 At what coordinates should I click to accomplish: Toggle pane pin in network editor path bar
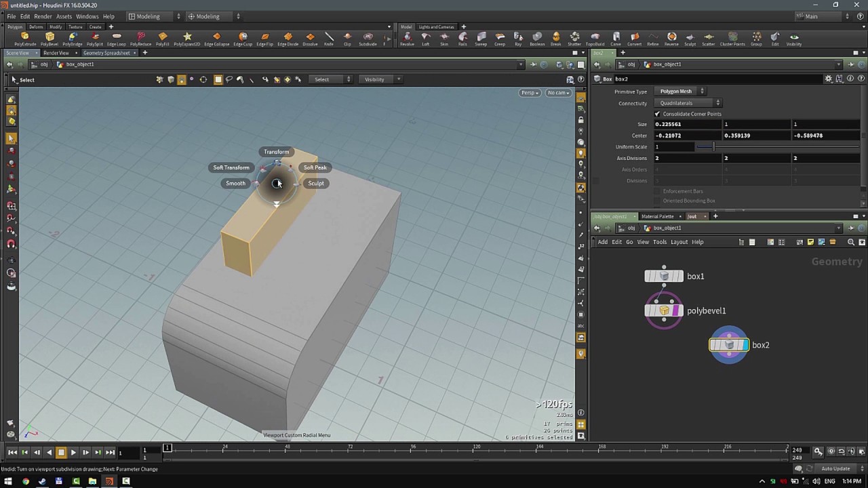pyautogui.click(x=851, y=228)
